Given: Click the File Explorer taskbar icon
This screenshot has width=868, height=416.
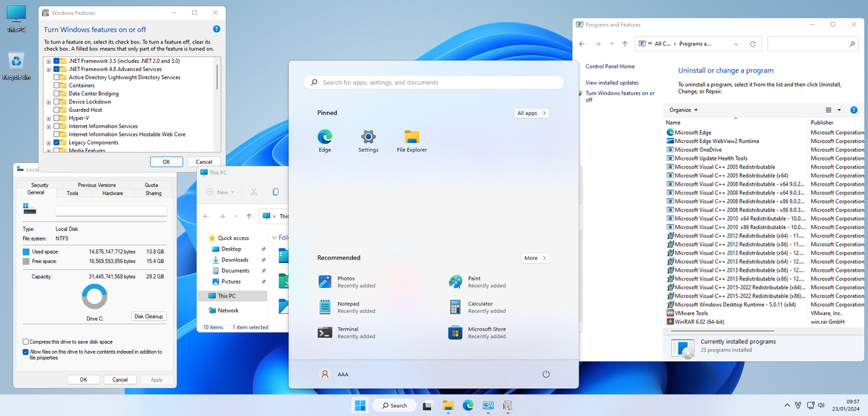Looking at the screenshot, I should (x=448, y=405).
